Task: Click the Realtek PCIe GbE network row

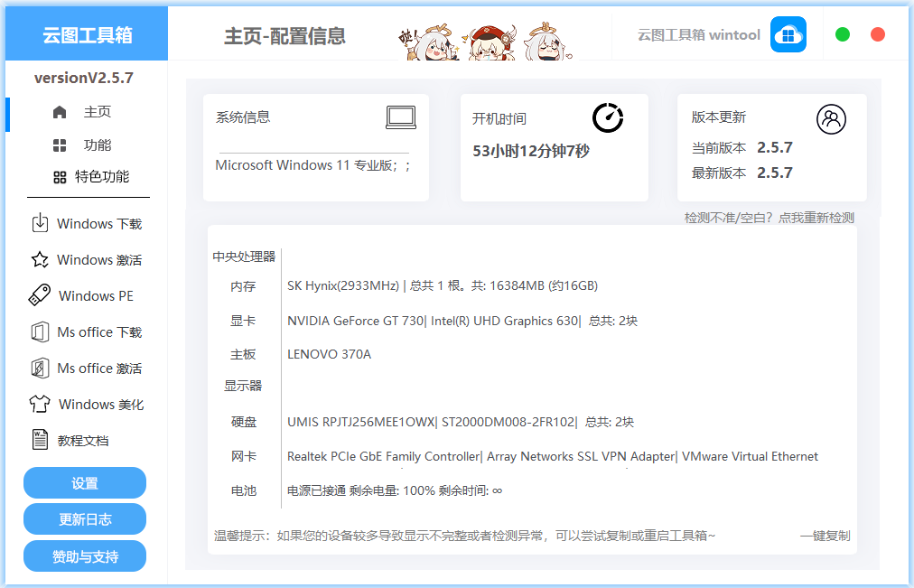Action: tap(553, 456)
